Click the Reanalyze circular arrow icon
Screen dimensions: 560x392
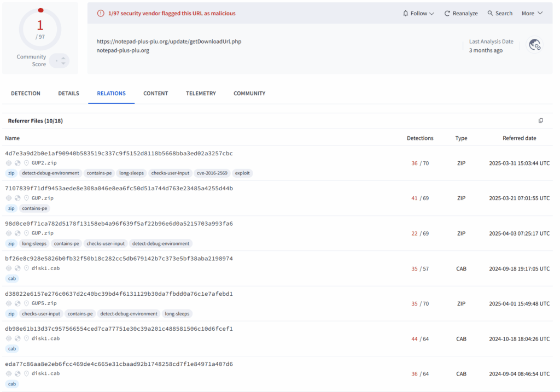(x=447, y=13)
